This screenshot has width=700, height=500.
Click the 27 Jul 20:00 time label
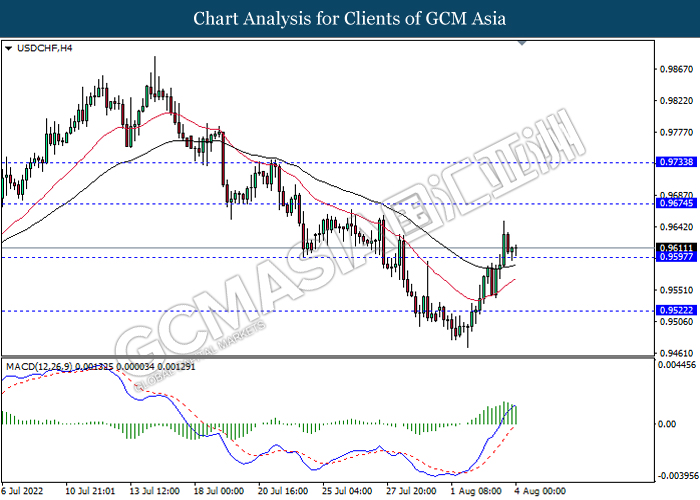[412, 491]
